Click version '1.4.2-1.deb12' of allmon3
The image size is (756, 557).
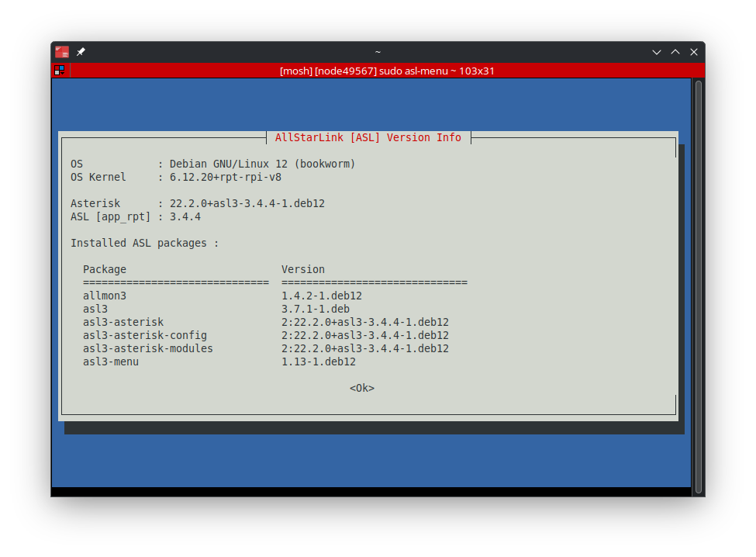pos(322,296)
